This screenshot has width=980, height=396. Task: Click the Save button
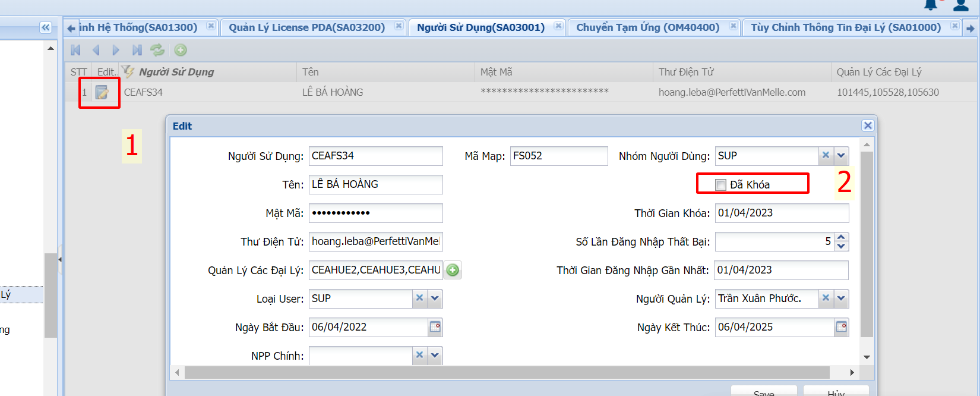(763, 392)
